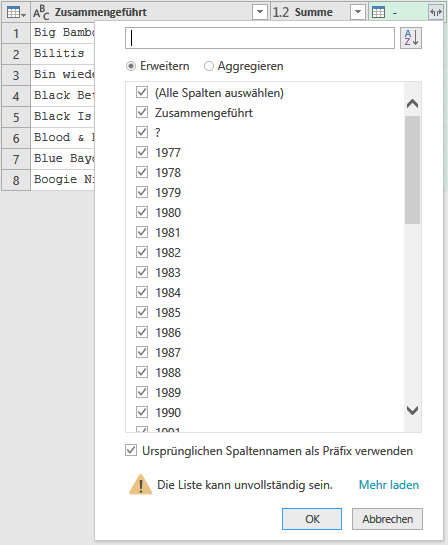
Task: Click the expand column icon in header
Action: pyautogui.click(x=435, y=13)
